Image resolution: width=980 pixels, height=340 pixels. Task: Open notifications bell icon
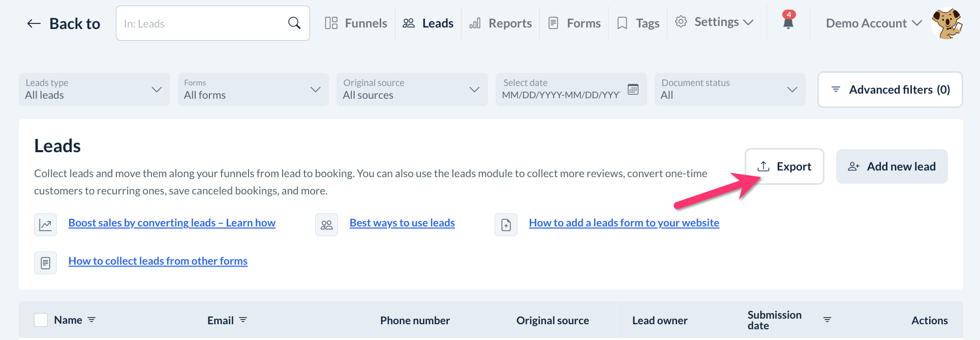788,23
